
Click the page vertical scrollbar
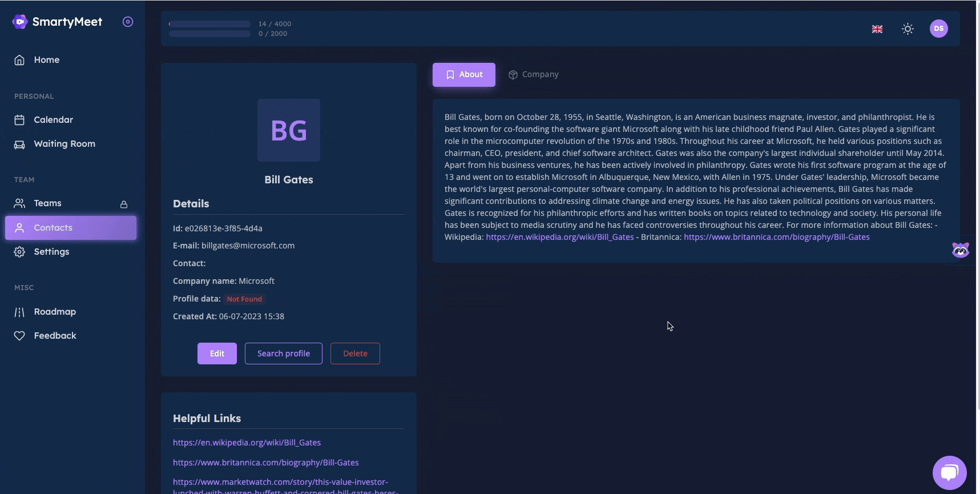[978, 206]
